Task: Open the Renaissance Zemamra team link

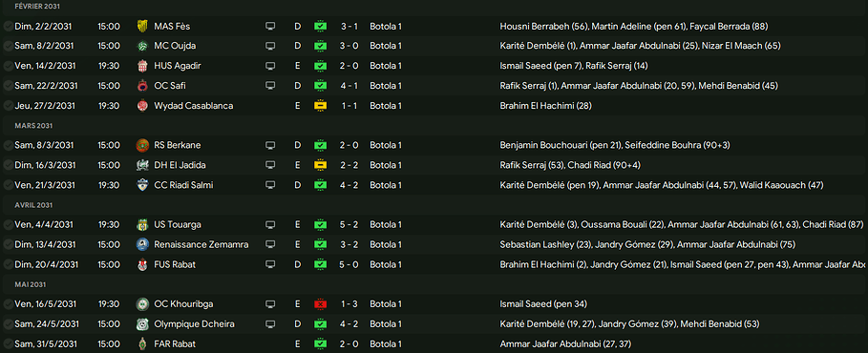Action: 201,244
